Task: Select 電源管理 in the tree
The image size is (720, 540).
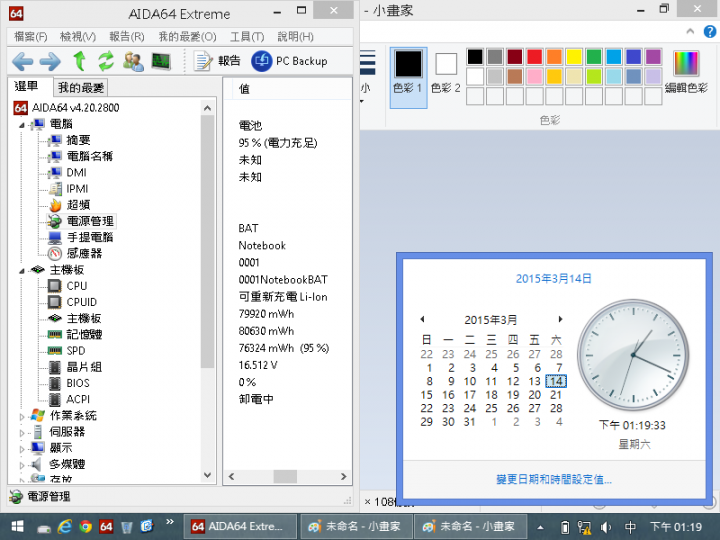Action: 90,221
